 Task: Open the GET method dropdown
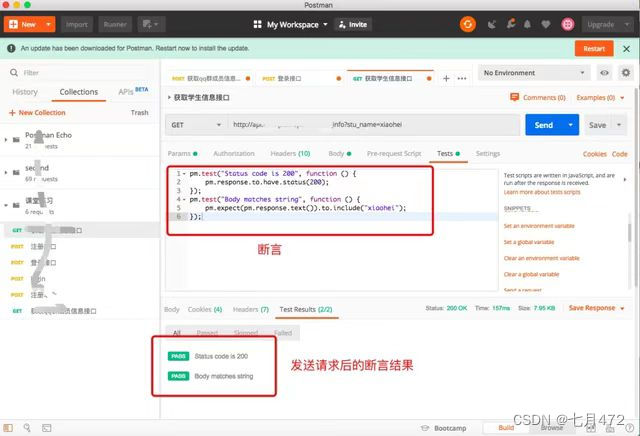coord(196,125)
